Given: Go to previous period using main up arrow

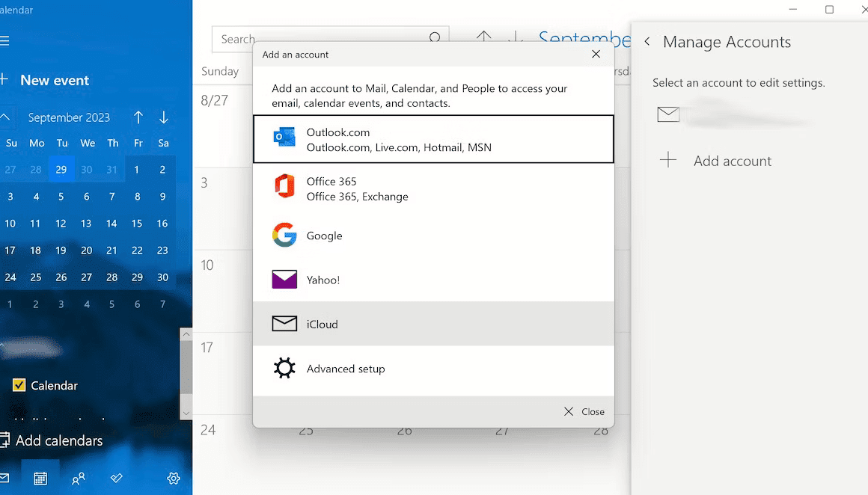Looking at the screenshot, I should (484, 37).
